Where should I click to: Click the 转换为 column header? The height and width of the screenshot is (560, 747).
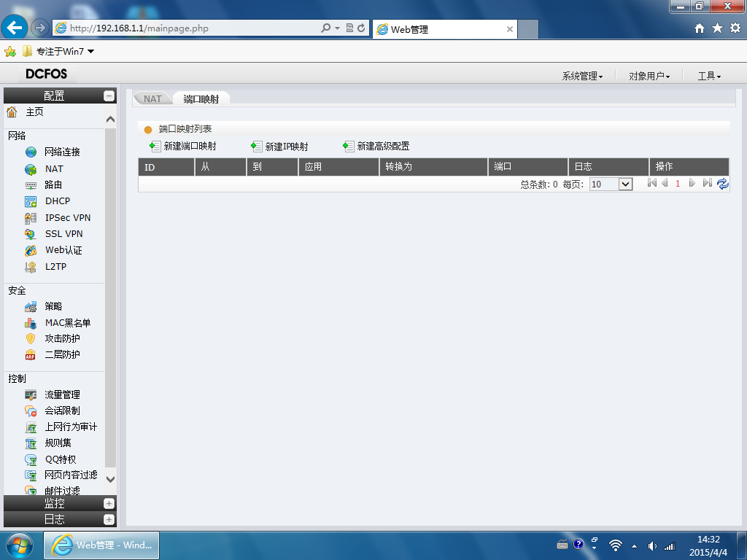pyautogui.click(x=433, y=167)
